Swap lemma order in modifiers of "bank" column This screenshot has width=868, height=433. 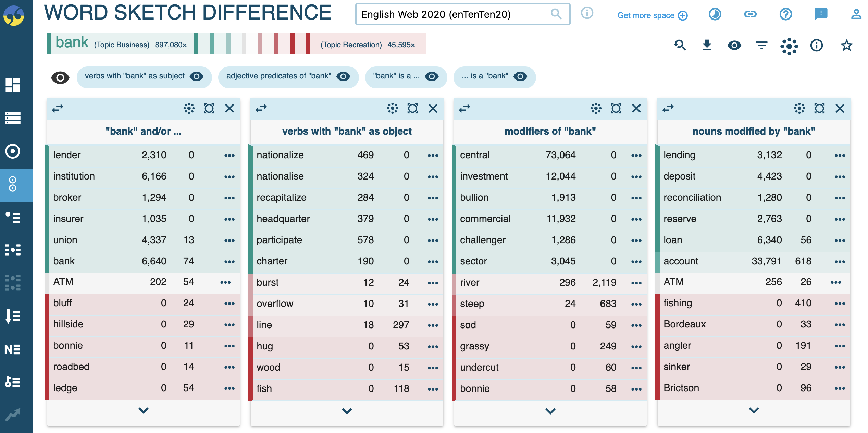click(464, 109)
